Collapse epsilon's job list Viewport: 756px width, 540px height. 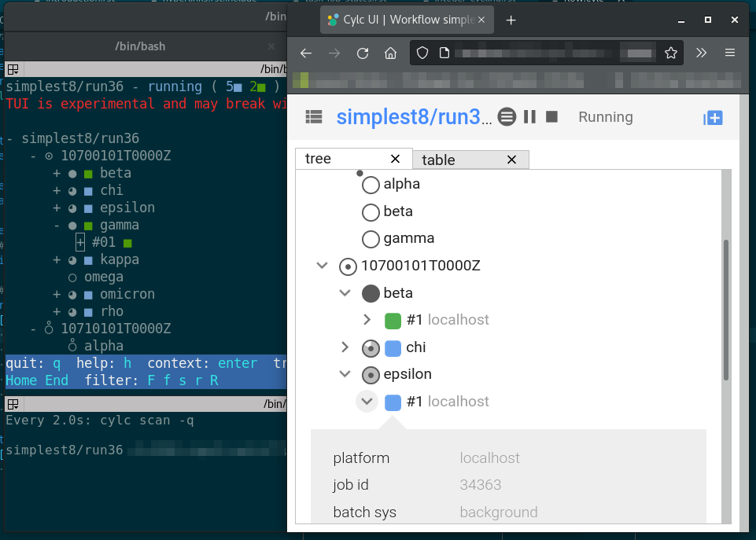(x=367, y=401)
